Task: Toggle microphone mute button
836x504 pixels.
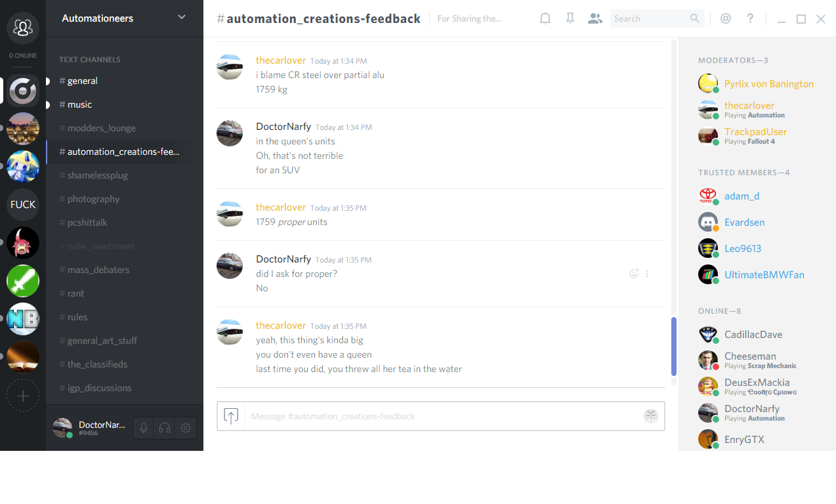Action: coord(144,428)
